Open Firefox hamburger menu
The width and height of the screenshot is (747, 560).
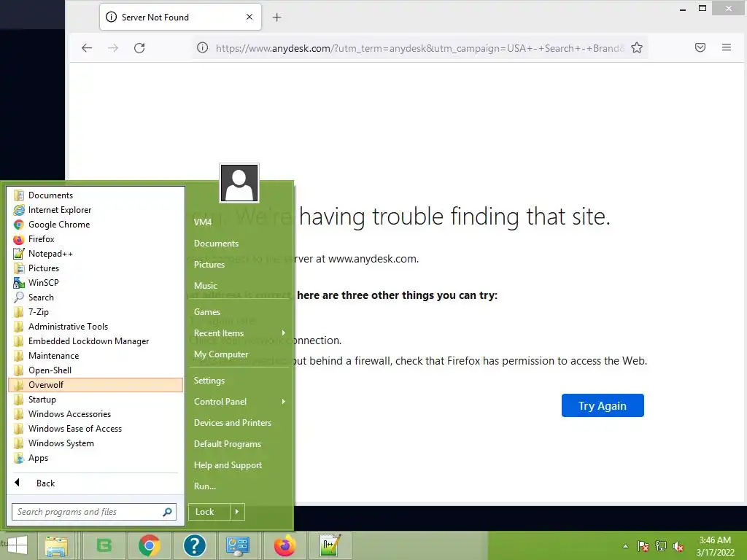(x=727, y=47)
